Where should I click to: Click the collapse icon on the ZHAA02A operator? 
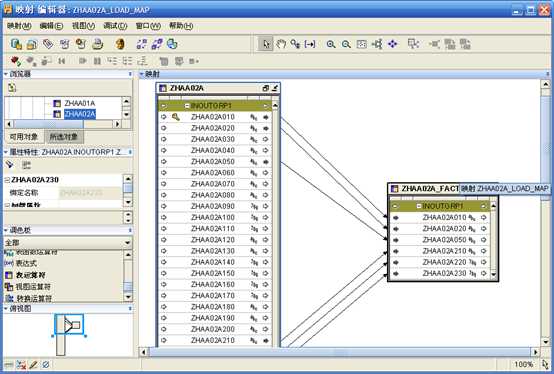(275, 88)
